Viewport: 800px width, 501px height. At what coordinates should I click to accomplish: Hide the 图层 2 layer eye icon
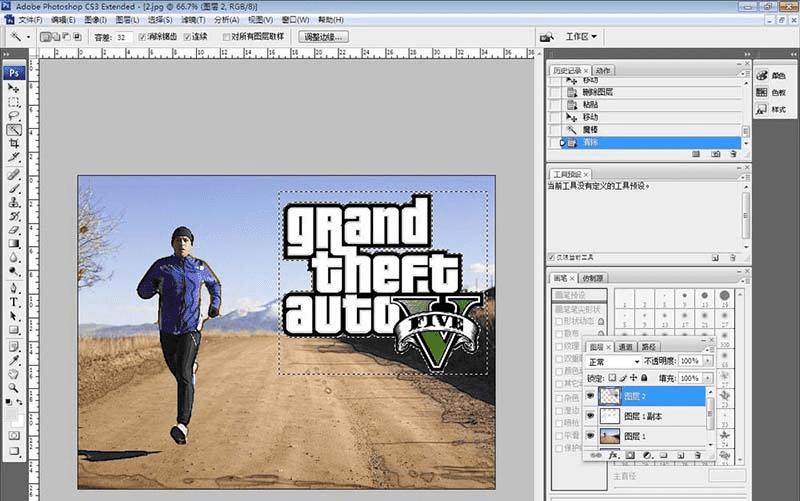click(590, 396)
